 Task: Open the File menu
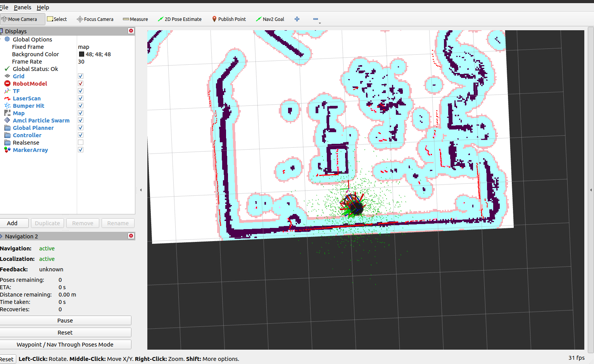[x=4, y=7]
